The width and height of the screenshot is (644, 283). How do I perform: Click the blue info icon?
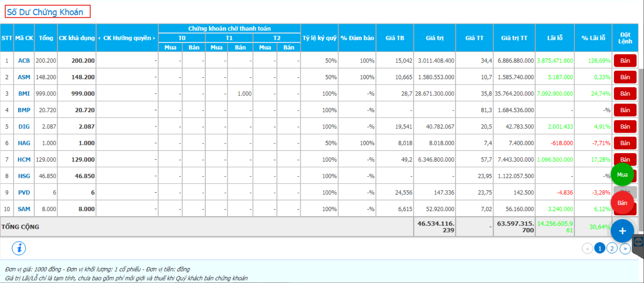[19, 248]
